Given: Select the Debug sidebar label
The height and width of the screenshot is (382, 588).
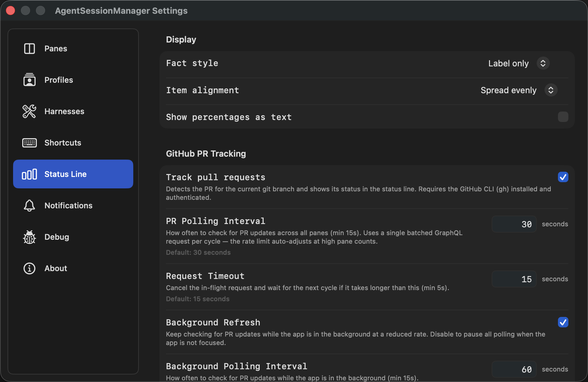Looking at the screenshot, I should (x=57, y=237).
